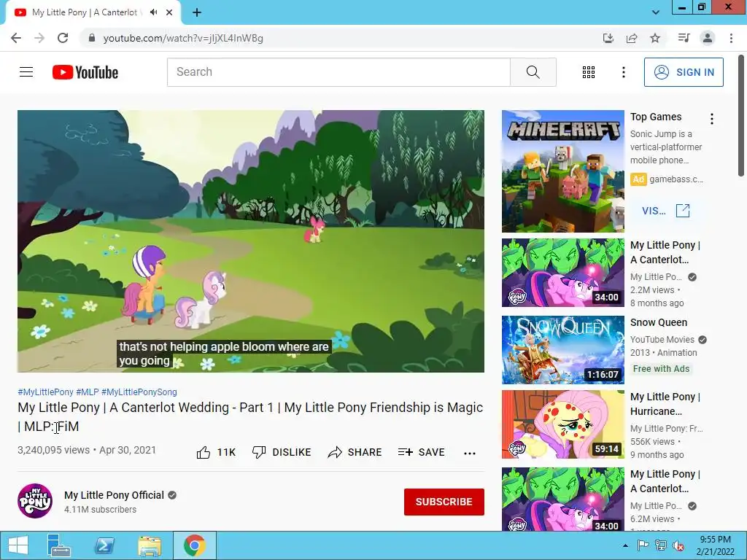Viewport: 747px width, 560px height.
Task: Subscribe to My Little Pony Official
Action: pyautogui.click(x=444, y=502)
